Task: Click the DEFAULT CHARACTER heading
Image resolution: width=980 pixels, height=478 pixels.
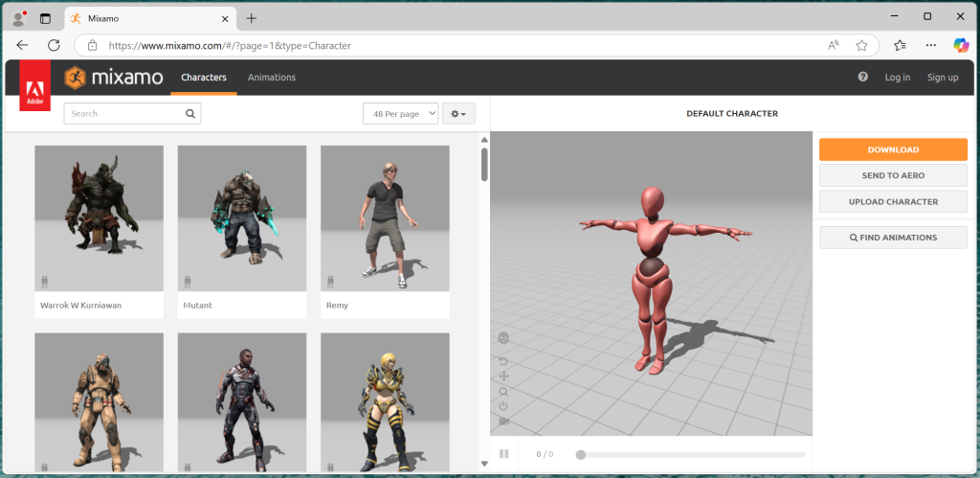Action: (x=732, y=114)
